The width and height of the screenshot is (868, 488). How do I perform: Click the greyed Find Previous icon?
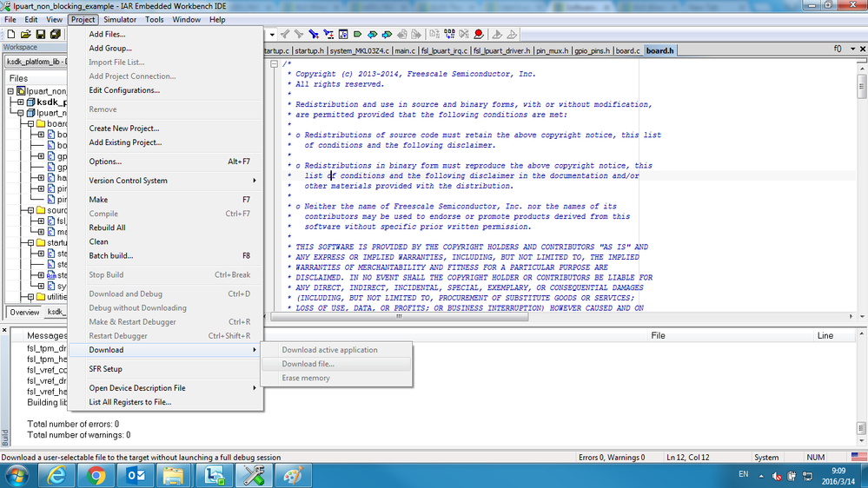pos(285,35)
